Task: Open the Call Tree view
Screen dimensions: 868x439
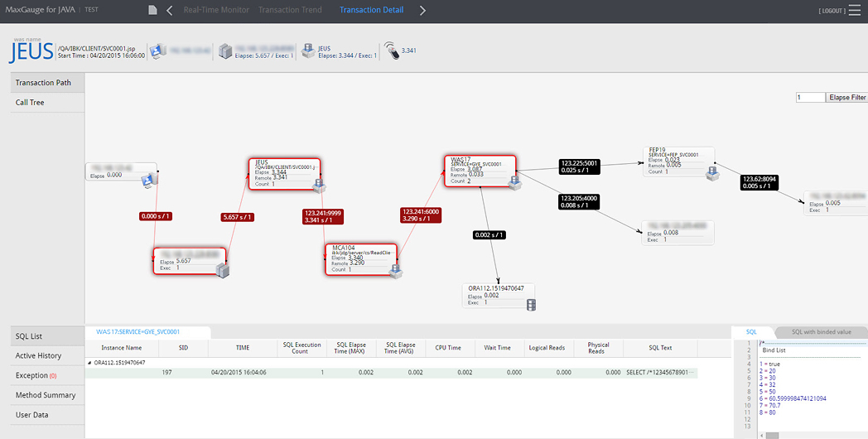Action: tap(47, 103)
